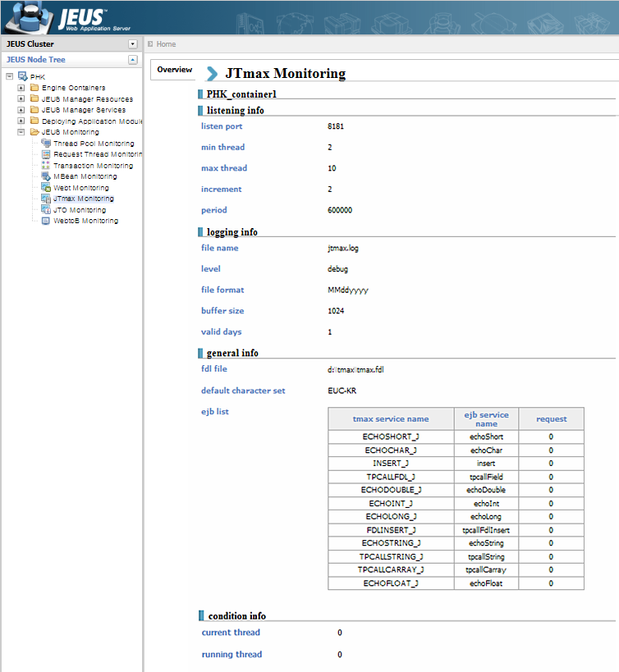Open the JEUS Cluster panel dropdown arrow
Viewport: 619px width, 672px height.
click(132, 44)
